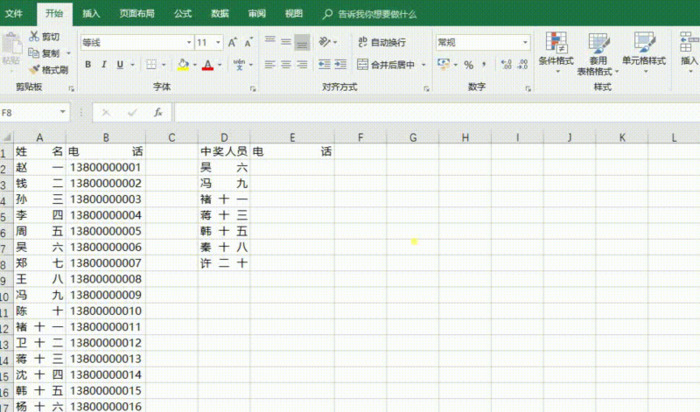Open Number group dialog launcher

click(x=528, y=89)
